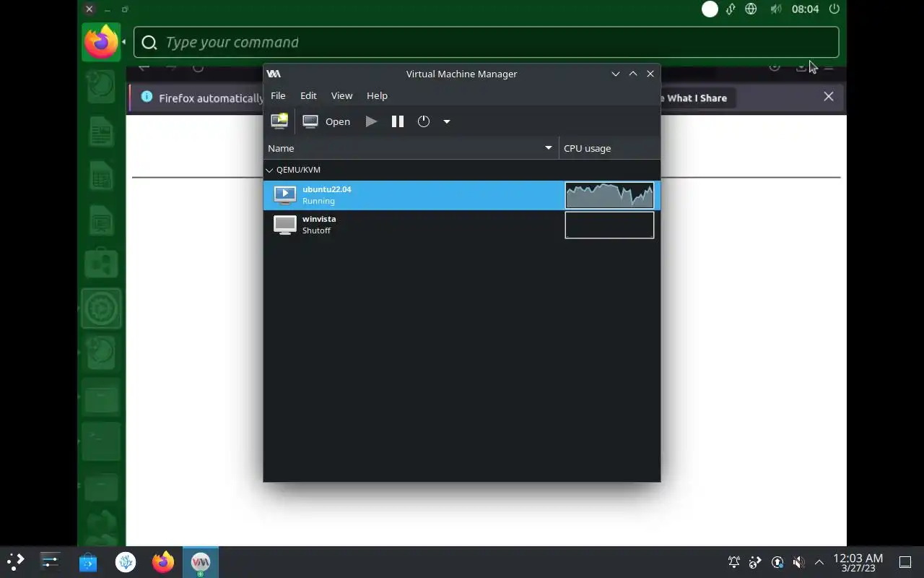Dismiss the Firefox notification bar with X
The height and width of the screenshot is (578, 924).
829,97
